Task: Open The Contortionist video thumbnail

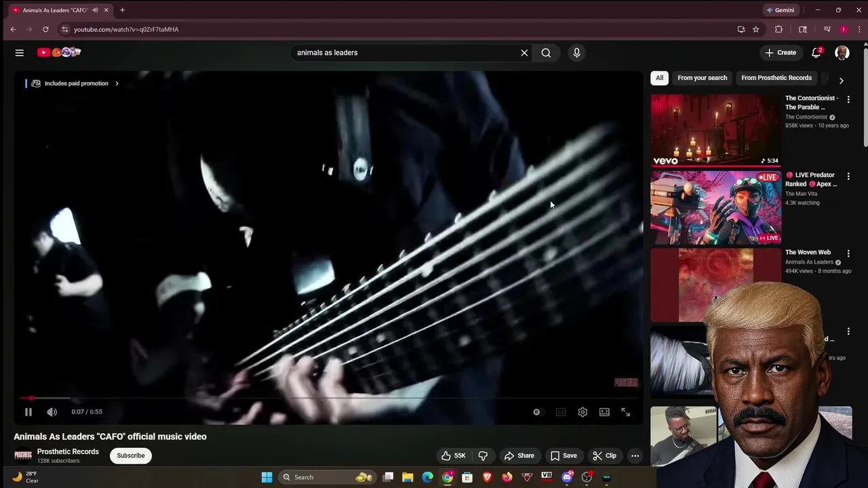Action: 715,130
